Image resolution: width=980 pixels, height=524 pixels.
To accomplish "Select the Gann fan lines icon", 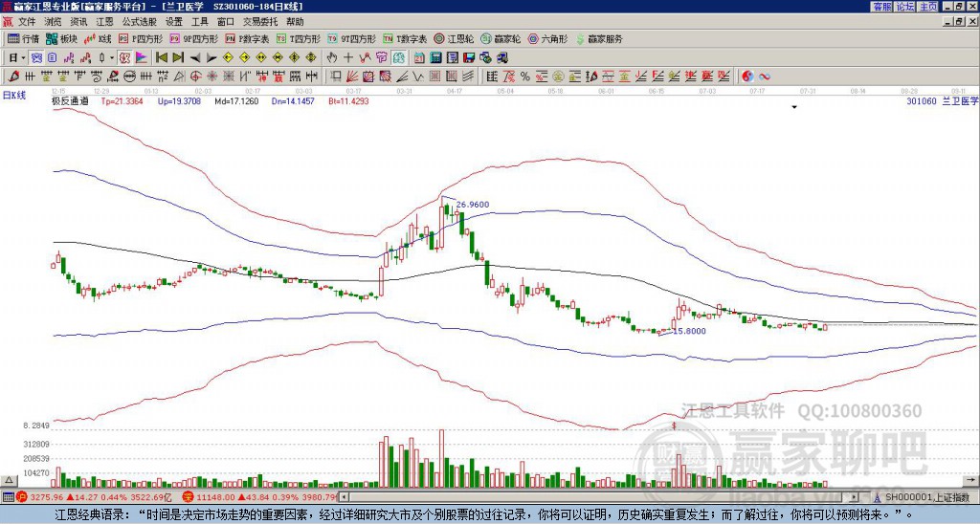I will point(351,76).
